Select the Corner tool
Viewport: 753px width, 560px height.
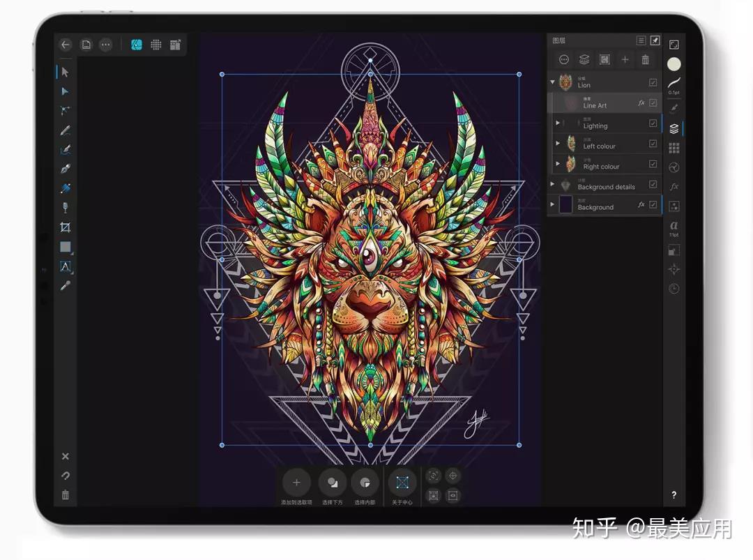[66, 110]
